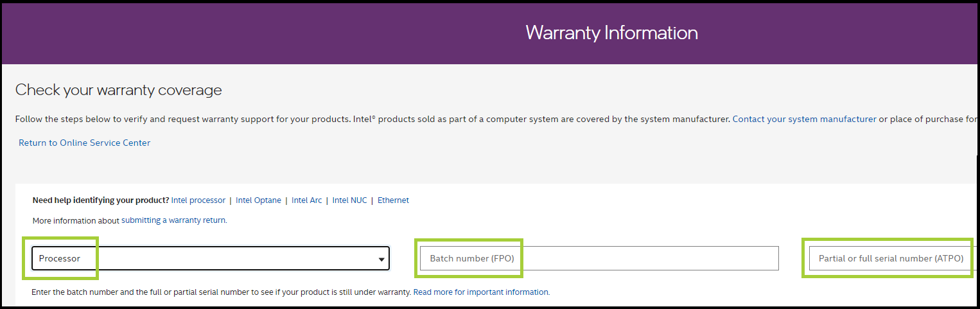Open the Intel NUC help link

pyautogui.click(x=350, y=200)
